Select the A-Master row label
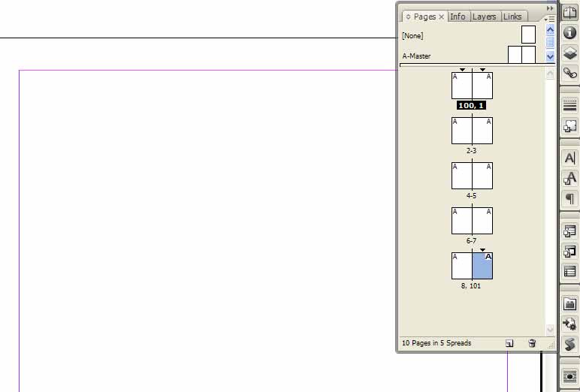 (x=416, y=56)
